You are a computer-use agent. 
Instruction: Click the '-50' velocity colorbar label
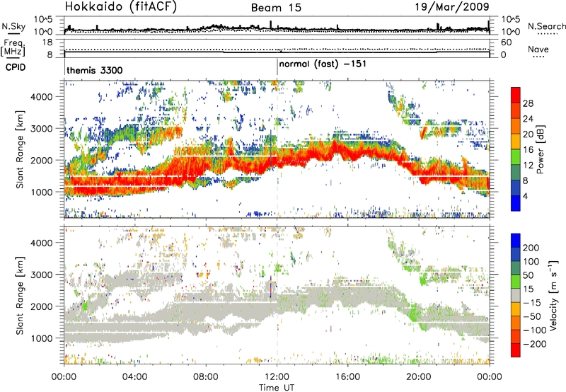pos(532,316)
